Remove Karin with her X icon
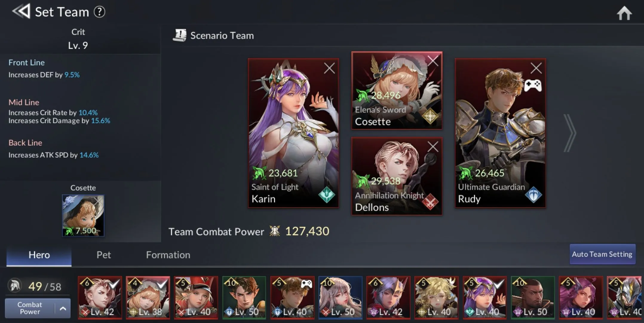This screenshot has width=644, height=323. pyautogui.click(x=329, y=68)
